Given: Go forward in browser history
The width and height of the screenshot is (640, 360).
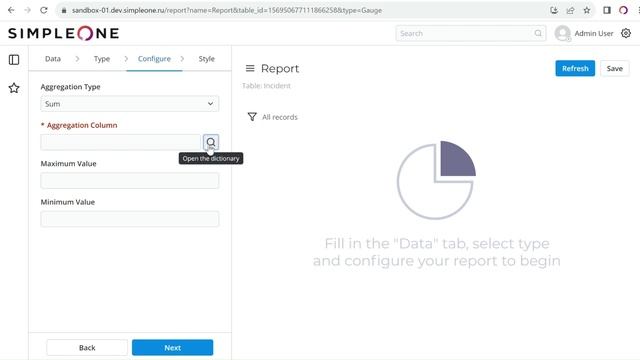Looking at the screenshot, I should (x=27, y=10).
